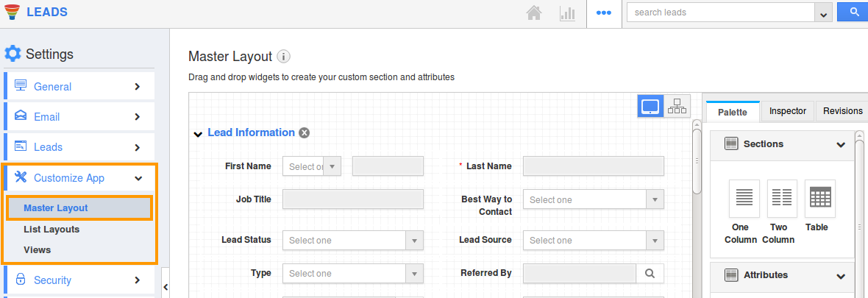868x298 pixels.
Task: Collapse the Customize App menu
Action: tap(138, 178)
